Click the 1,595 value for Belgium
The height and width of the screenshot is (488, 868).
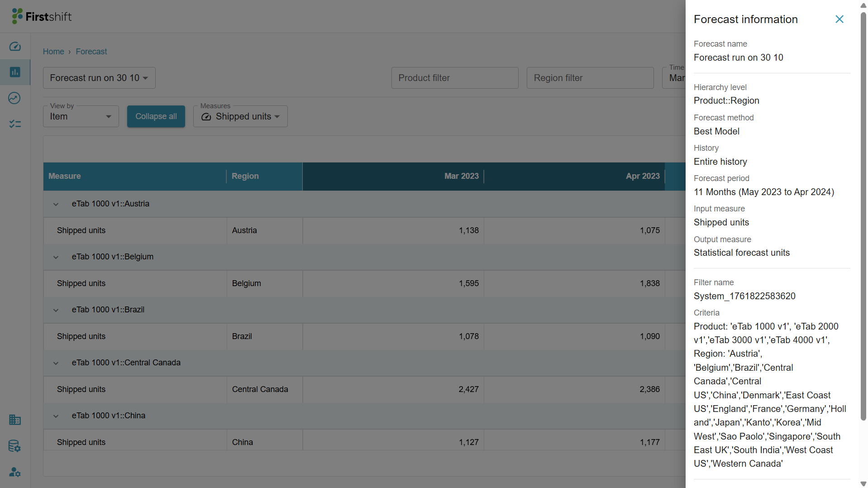click(x=468, y=283)
